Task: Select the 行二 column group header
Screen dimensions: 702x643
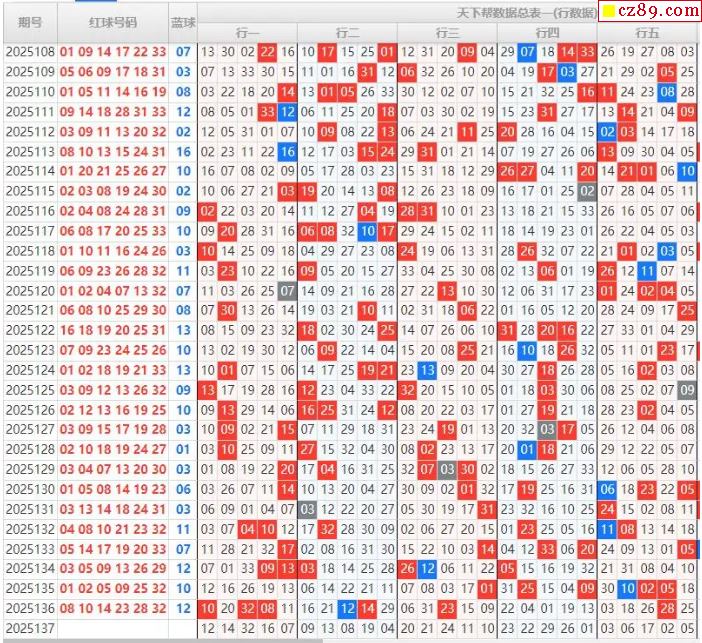Action: click(347, 33)
